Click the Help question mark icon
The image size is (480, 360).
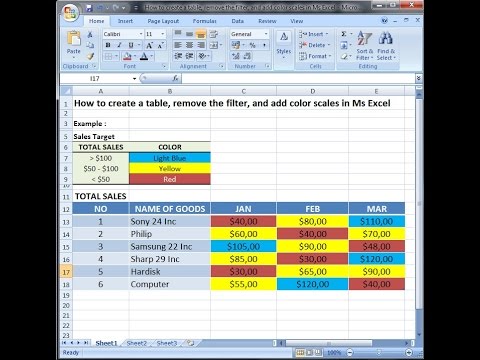pos(384,21)
